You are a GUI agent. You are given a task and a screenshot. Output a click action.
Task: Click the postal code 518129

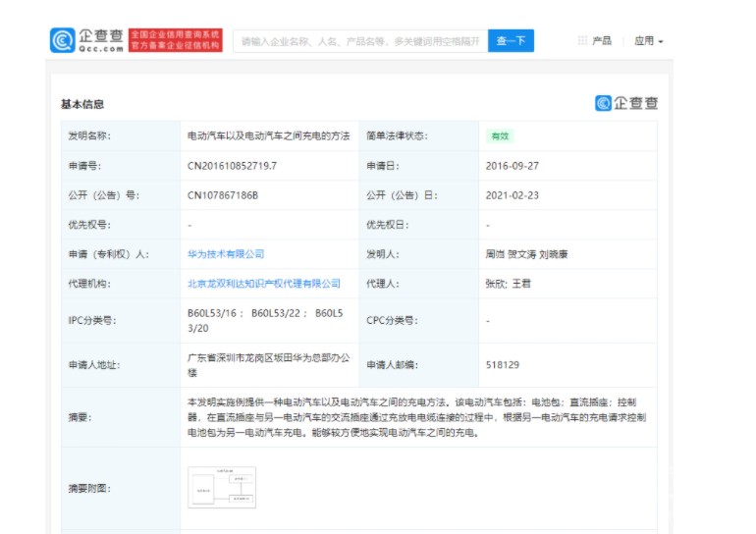503,365
